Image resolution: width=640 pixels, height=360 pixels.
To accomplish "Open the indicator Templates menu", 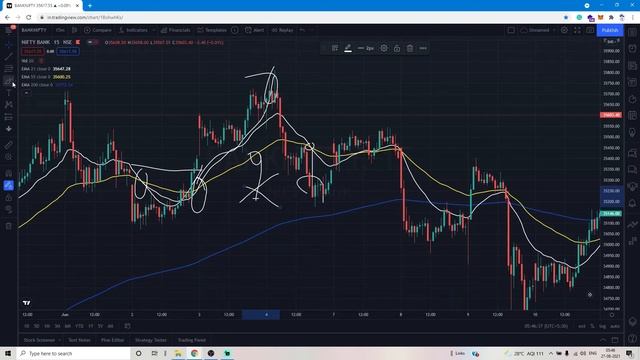I will pos(212,30).
